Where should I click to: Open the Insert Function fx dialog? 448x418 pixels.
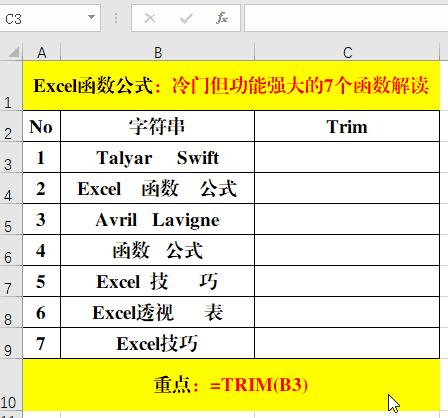click(222, 18)
